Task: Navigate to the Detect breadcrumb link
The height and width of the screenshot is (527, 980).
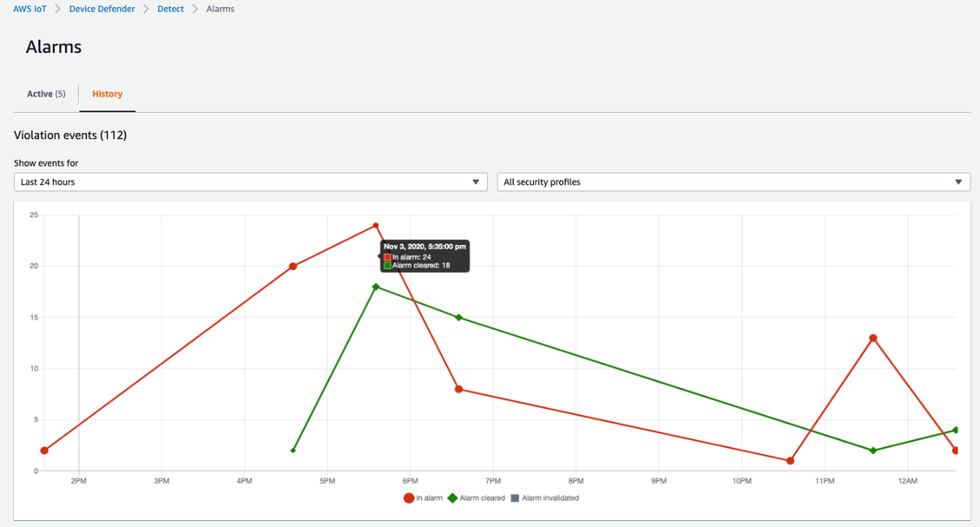Action: pos(170,9)
